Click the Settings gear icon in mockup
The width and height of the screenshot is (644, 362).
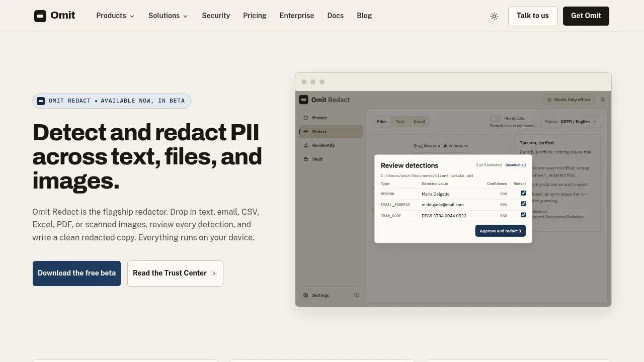[305, 295]
